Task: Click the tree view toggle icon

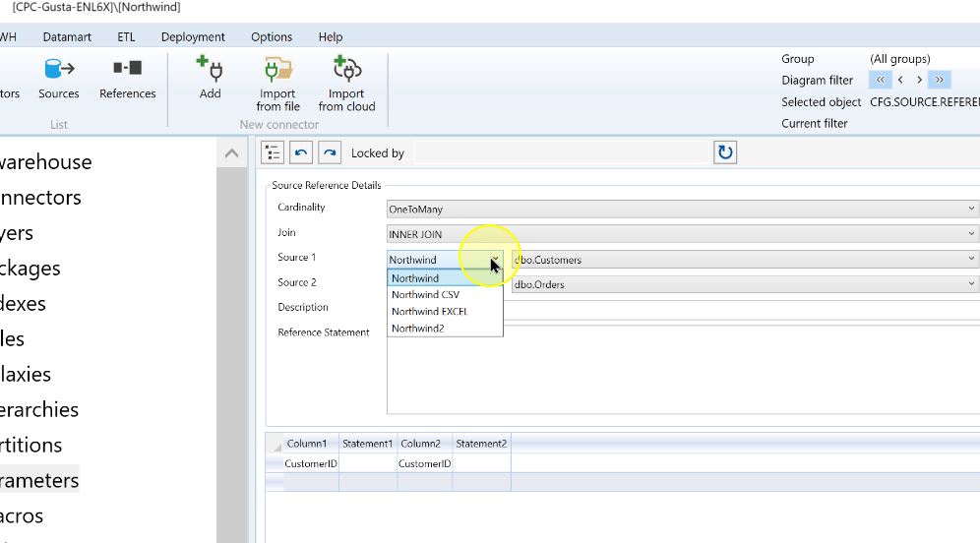Action: click(273, 152)
